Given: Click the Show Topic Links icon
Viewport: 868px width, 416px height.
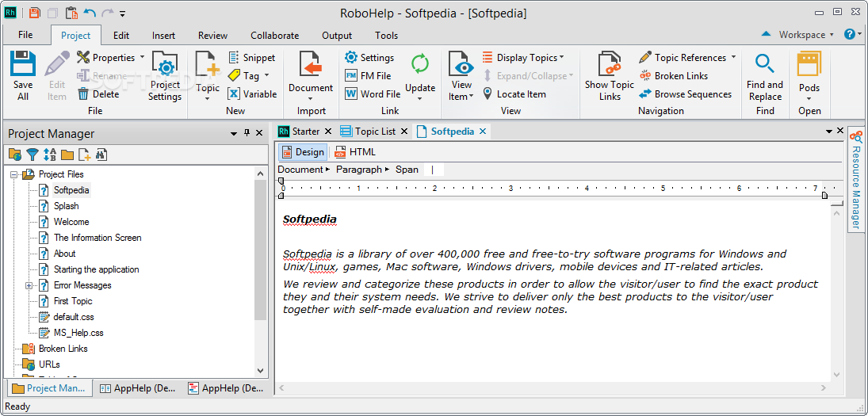Looking at the screenshot, I should coord(609,65).
